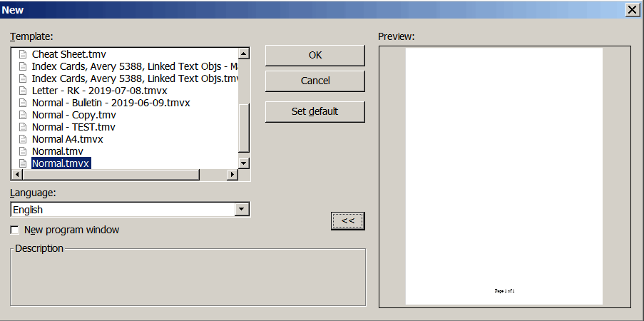Collapse preview with the << button

tap(348, 221)
